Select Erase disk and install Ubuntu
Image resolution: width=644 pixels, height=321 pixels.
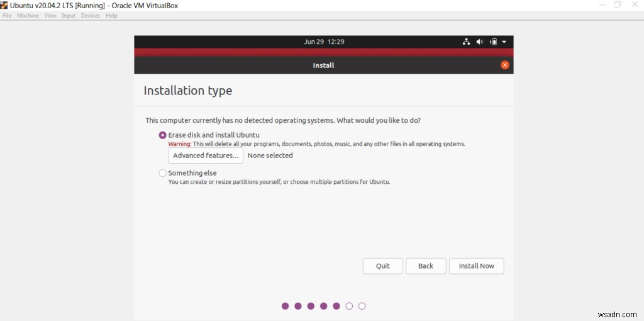pos(163,135)
